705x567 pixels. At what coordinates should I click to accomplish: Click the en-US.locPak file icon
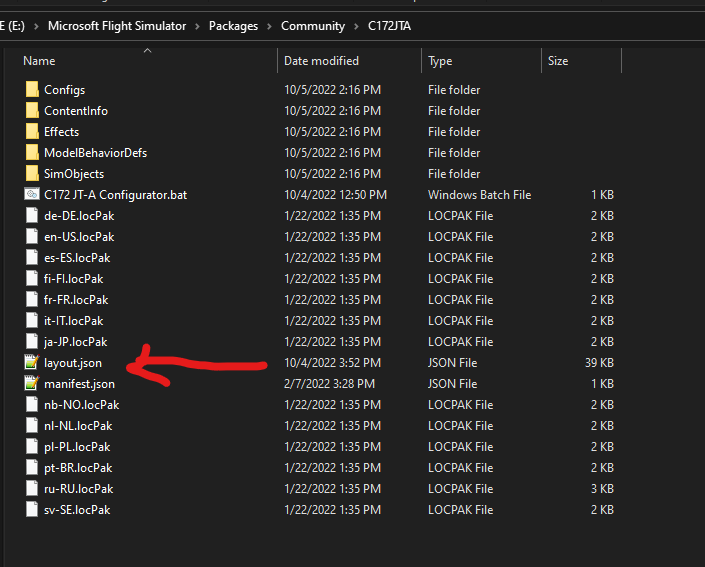point(32,237)
